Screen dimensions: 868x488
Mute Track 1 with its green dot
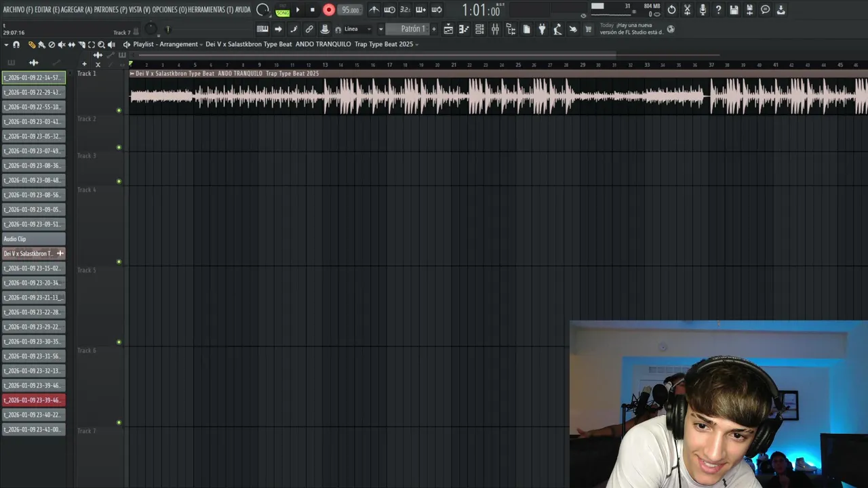pos(119,110)
